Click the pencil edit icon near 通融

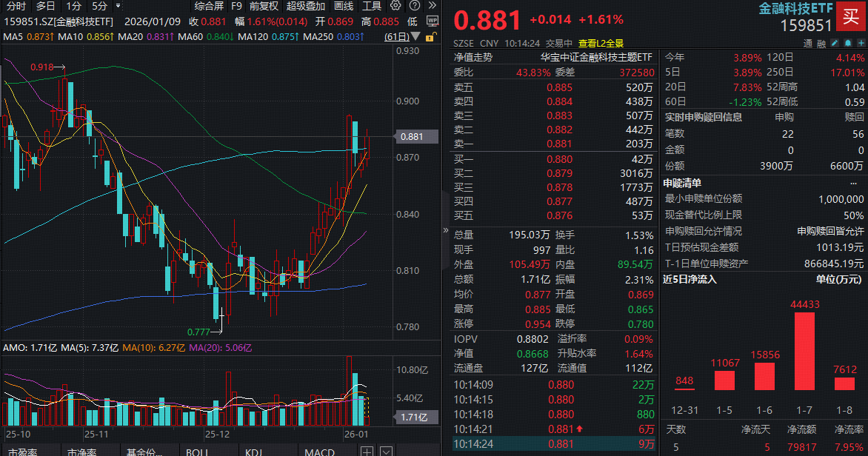point(835,43)
